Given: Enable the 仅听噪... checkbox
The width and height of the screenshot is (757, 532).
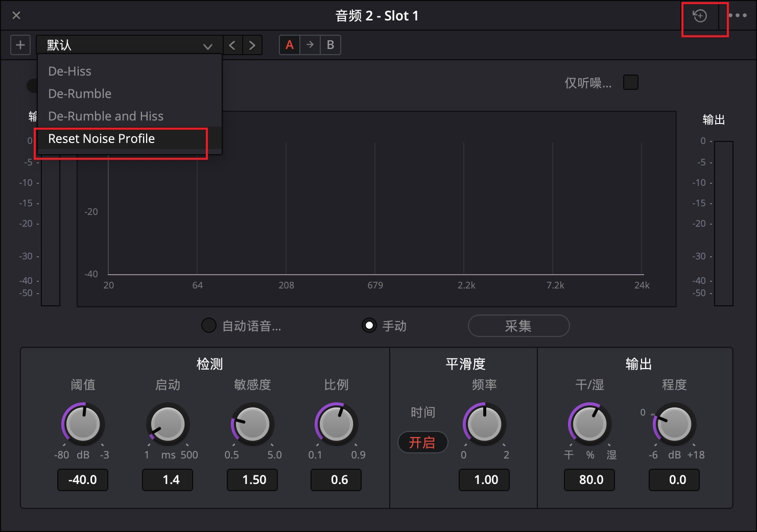Looking at the screenshot, I should 631,82.
